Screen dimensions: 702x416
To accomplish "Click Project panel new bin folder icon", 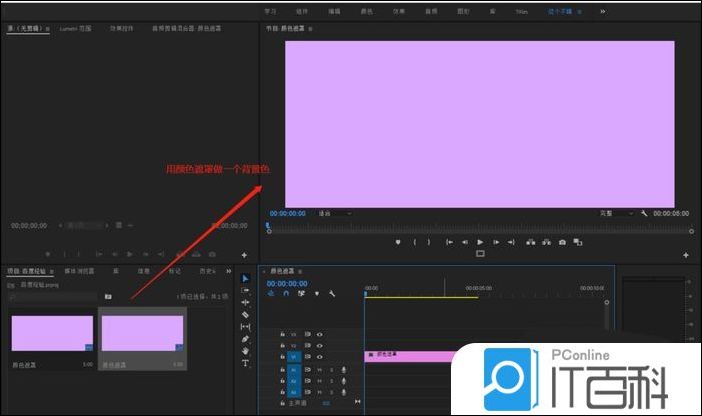I will pos(108,296).
